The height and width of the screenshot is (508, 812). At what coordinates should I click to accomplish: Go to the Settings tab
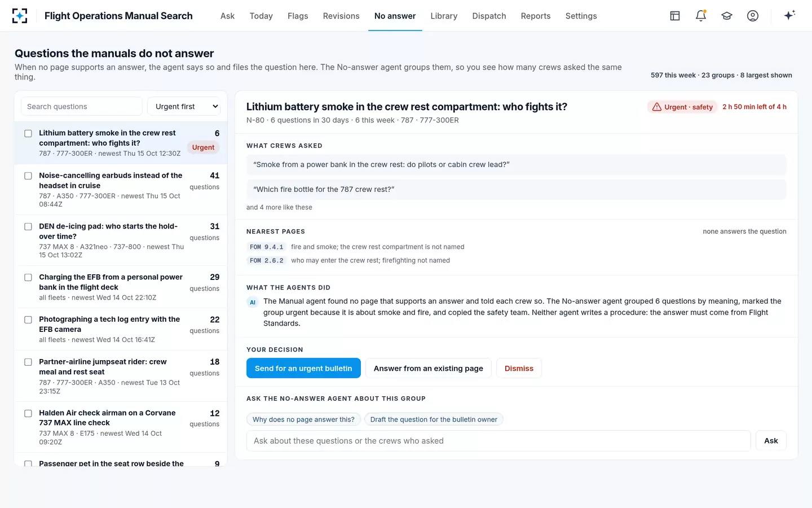coord(581,16)
